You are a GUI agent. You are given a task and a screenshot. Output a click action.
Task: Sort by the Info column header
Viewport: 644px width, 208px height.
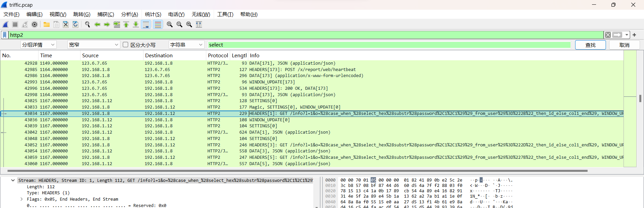click(436, 56)
